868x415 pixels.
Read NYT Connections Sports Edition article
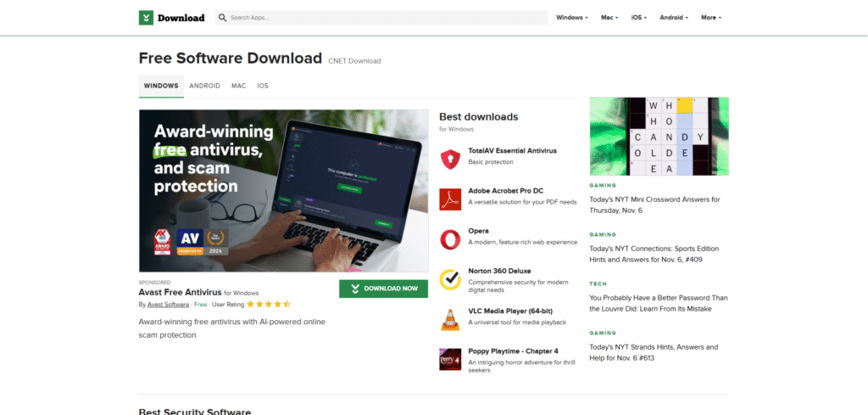[654, 254]
